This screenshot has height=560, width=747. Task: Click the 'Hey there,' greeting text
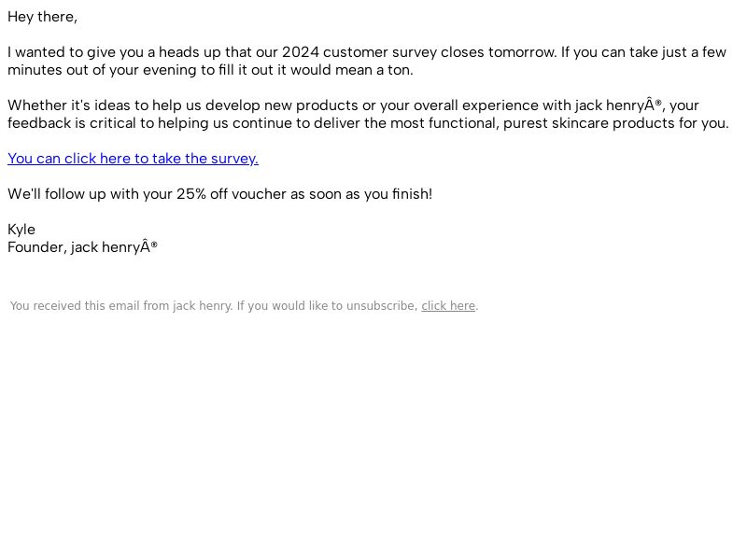coord(42,17)
